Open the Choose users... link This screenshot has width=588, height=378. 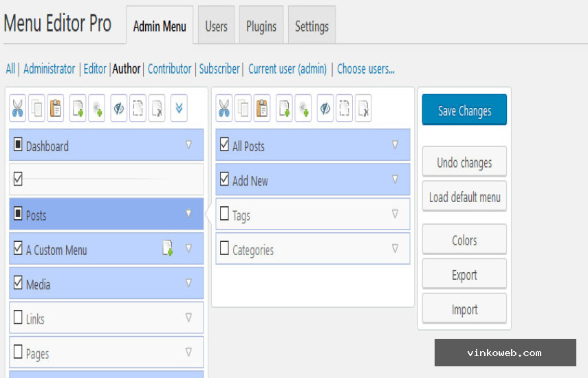coord(366,69)
